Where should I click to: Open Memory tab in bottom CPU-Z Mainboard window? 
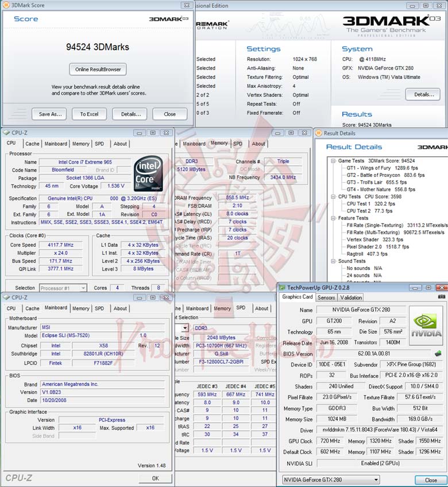pos(81,308)
